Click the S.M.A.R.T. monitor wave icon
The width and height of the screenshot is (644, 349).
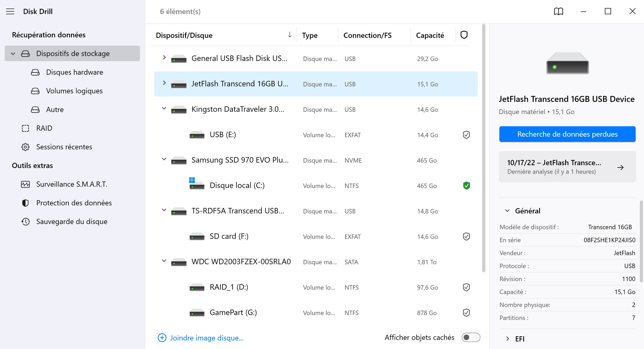(x=25, y=184)
